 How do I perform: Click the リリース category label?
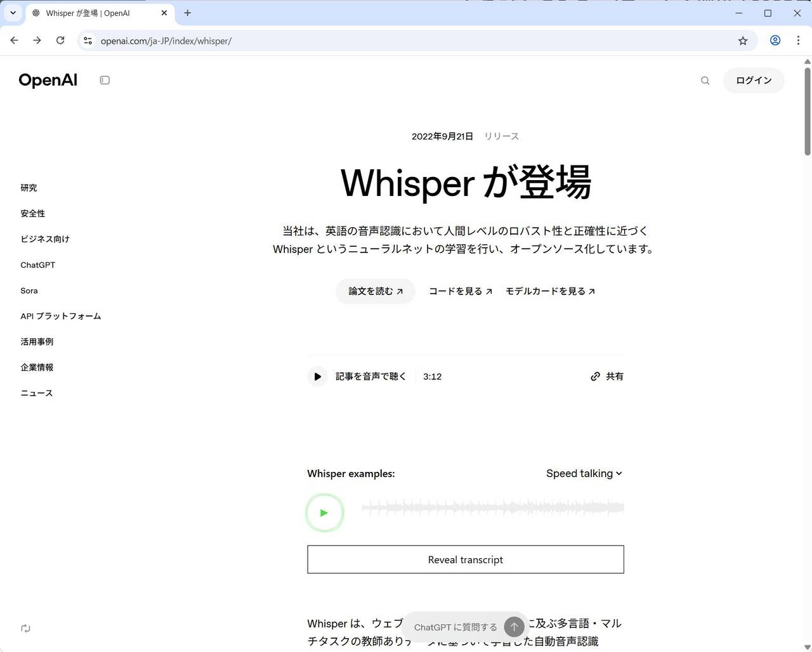point(502,136)
